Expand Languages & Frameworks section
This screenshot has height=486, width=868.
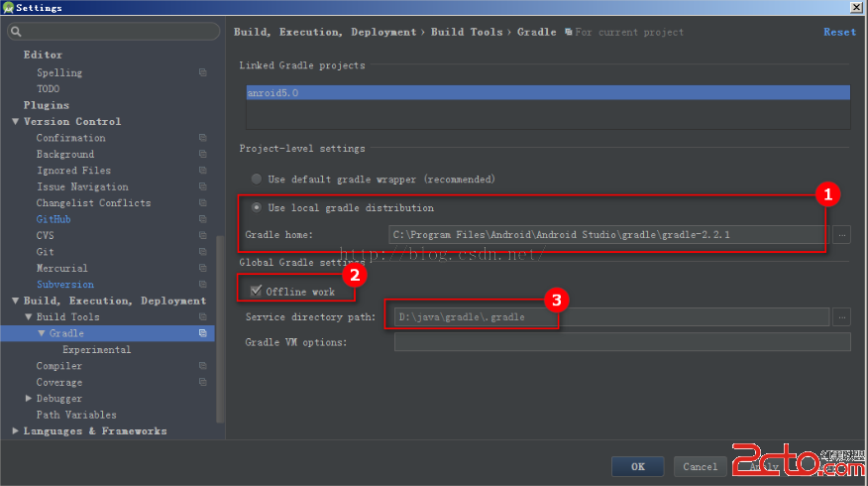click(x=15, y=431)
